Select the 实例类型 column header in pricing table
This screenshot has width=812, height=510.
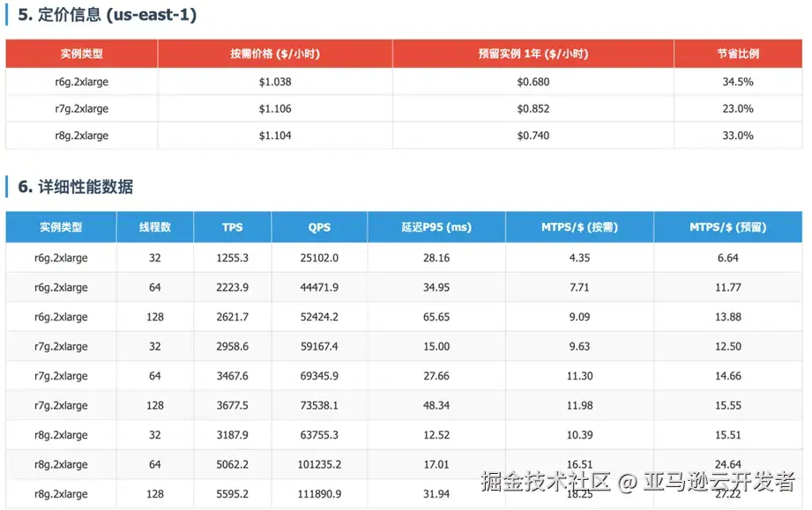coord(80,53)
